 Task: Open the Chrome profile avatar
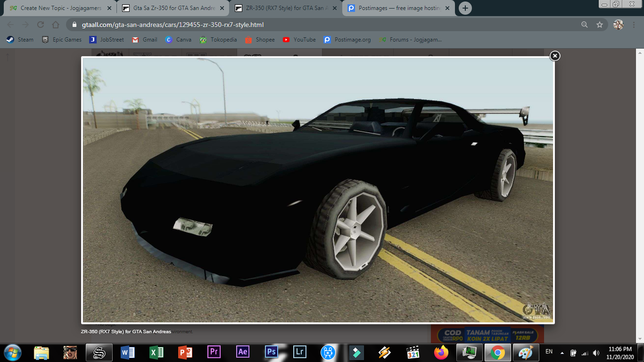point(618,25)
